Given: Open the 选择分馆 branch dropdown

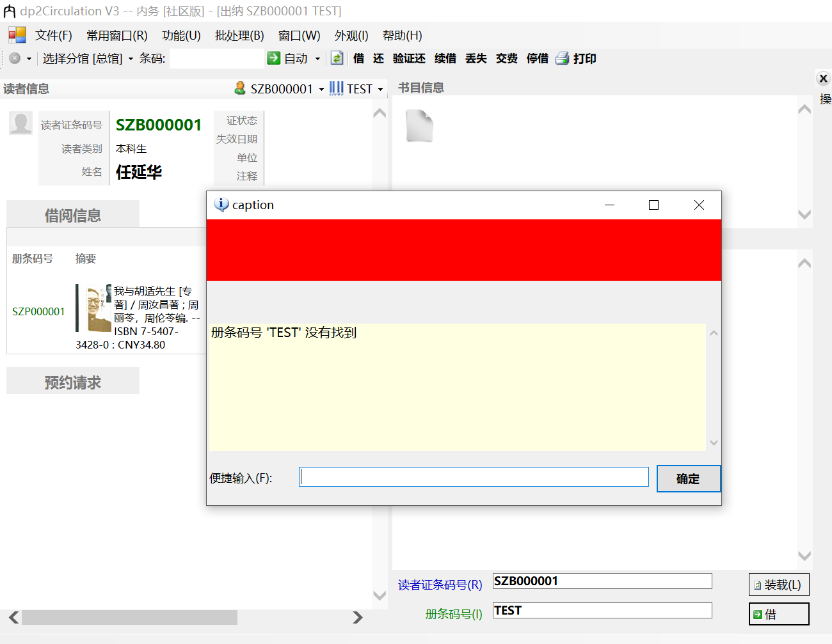Looking at the screenshot, I should [87, 58].
